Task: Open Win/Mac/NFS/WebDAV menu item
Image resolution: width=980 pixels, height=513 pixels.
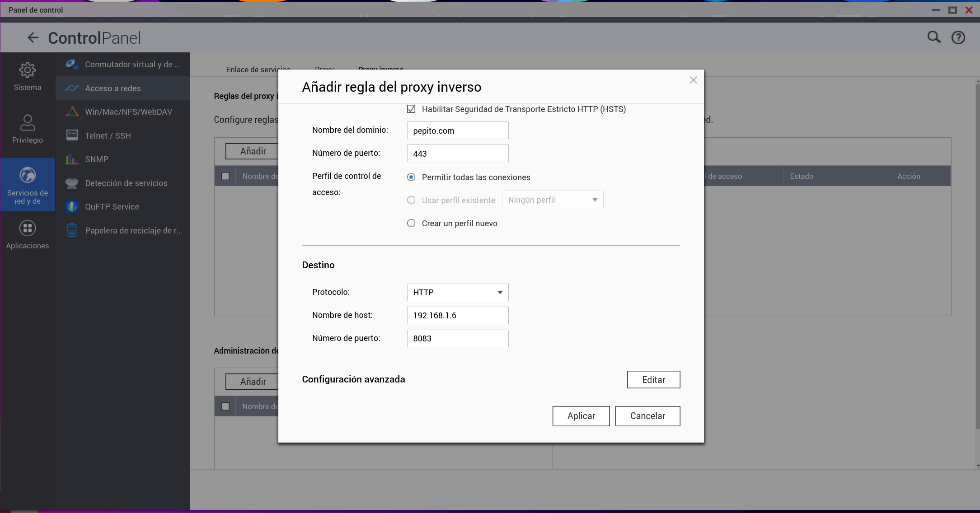Action: 128,112
